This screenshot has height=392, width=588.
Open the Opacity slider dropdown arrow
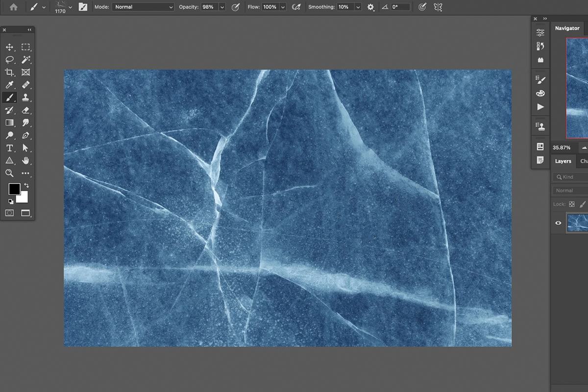222,7
